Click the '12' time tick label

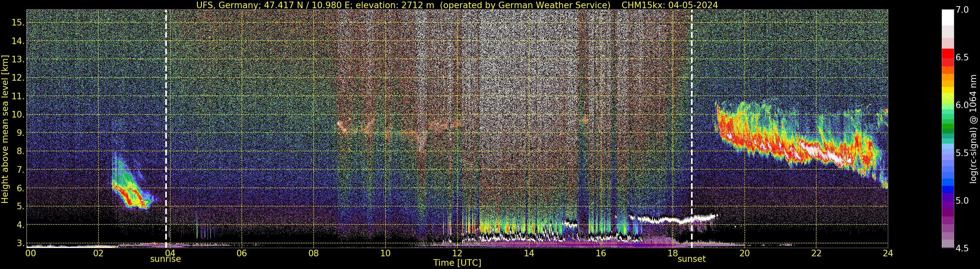pyautogui.click(x=457, y=253)
